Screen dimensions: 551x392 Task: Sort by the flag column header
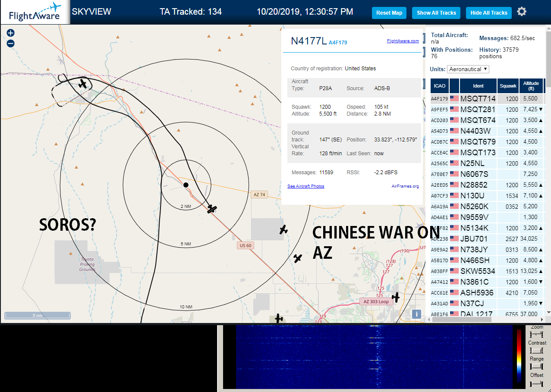454,86
